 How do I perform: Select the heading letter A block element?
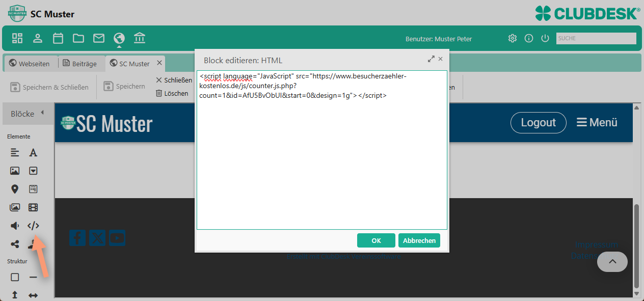pyautogui.click(x=33, y=152)
